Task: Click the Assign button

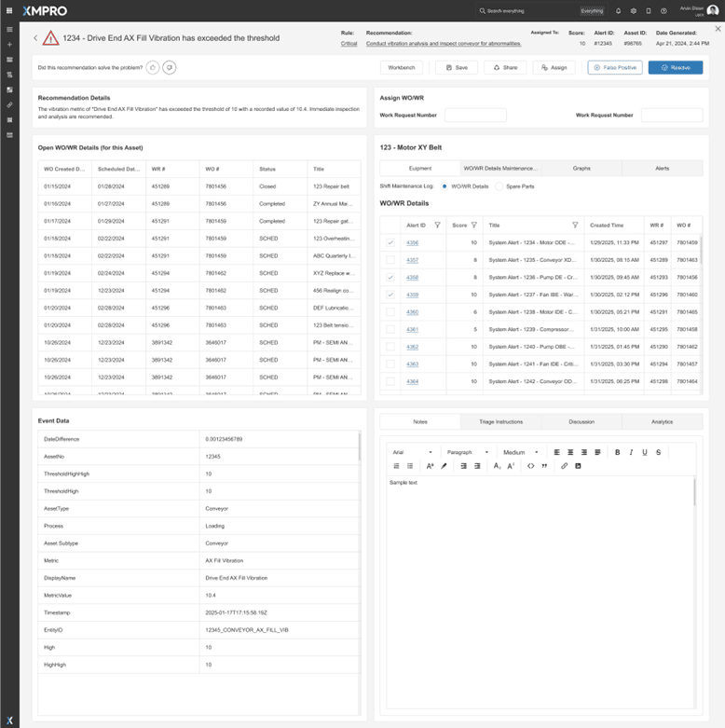Action: coord(554,67)
